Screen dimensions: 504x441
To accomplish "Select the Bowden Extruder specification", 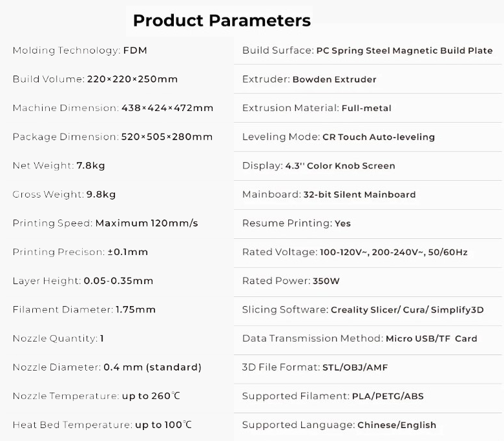I will coord(334,79).
